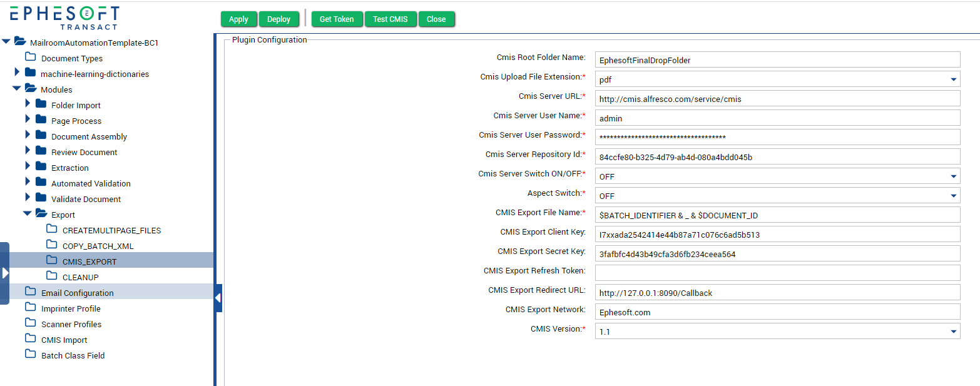Click the Get Token button
Viewport: 980px width, 386px height.
(x=337, y=19)
